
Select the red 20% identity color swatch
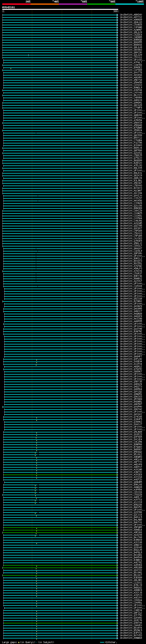(16, 4)
